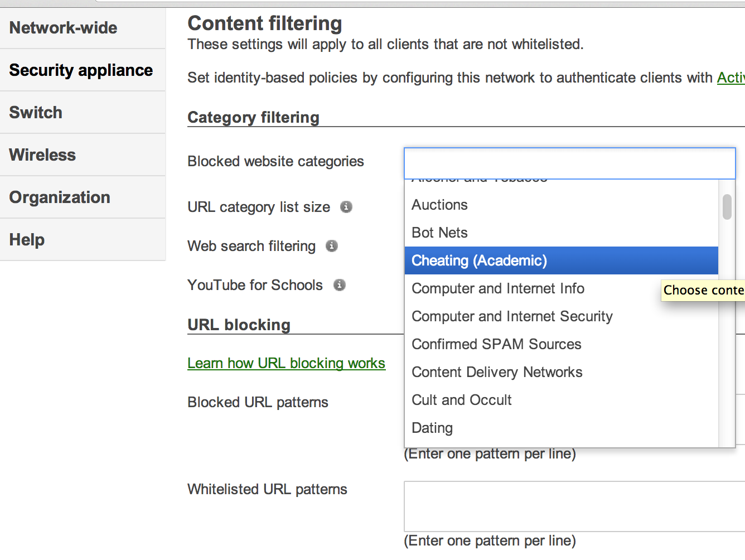Click info icon next to Web search filtering
This screenshot has width=745, height=560.
[x=332, y=246]
